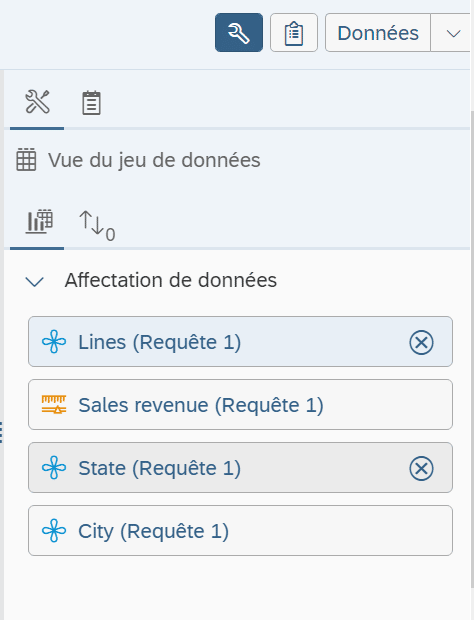Click the blue wrench build button
The width and height of the screenshot is (474, 620).
pos(239,32)
